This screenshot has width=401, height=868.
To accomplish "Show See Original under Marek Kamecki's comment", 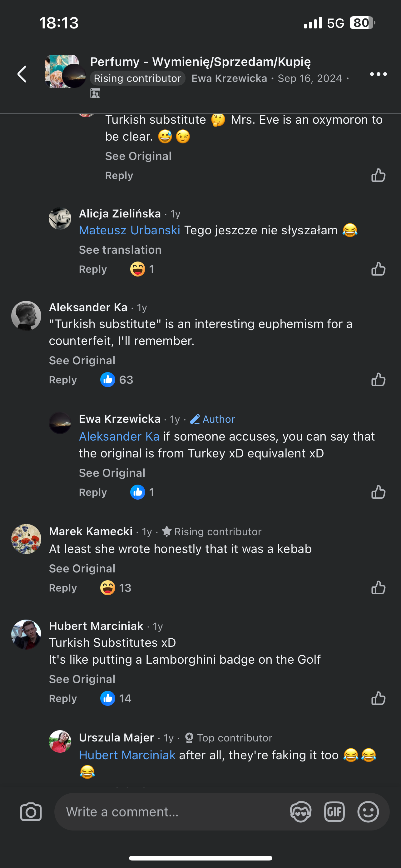I will (82, 568).
